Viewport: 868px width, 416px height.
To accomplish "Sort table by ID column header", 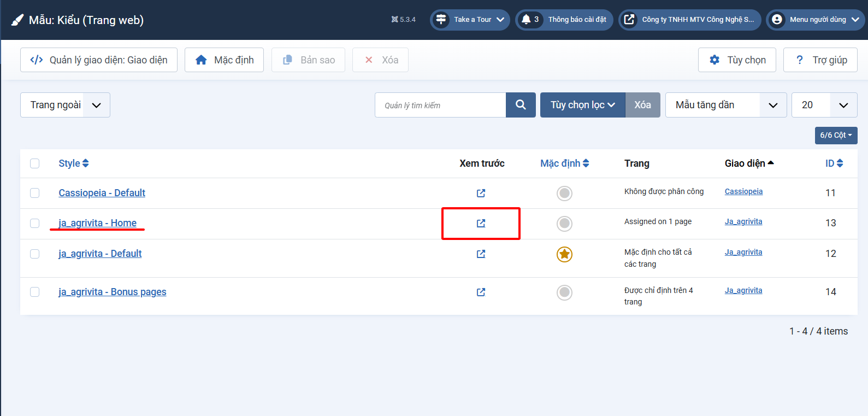I will [834, 163].
